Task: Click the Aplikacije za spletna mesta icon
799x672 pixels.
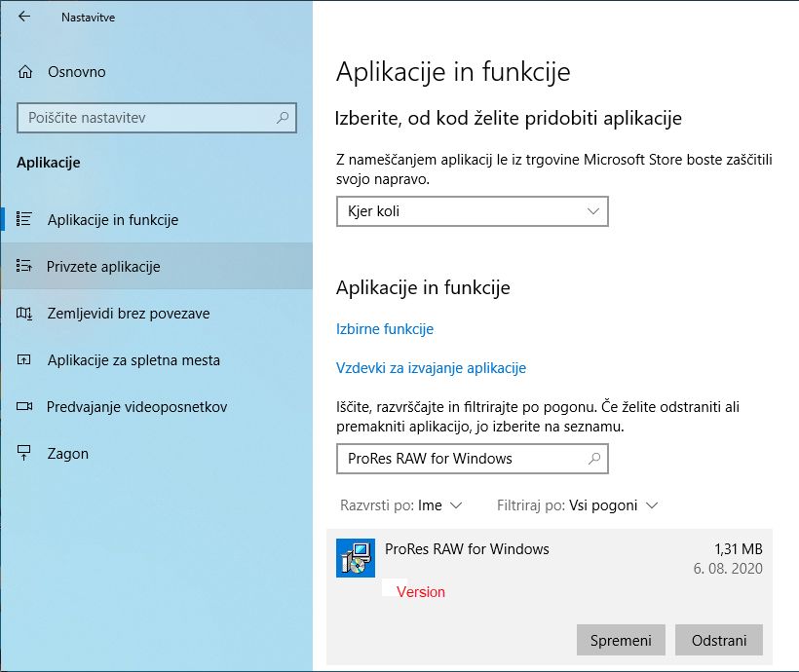Action: 25,360
